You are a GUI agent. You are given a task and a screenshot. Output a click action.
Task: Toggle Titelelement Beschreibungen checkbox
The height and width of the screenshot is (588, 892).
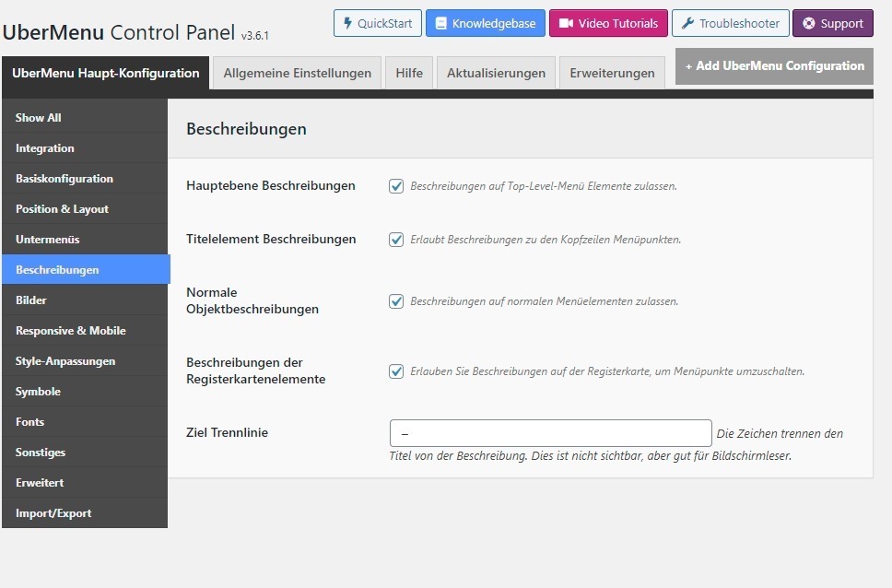coord(396,240)
